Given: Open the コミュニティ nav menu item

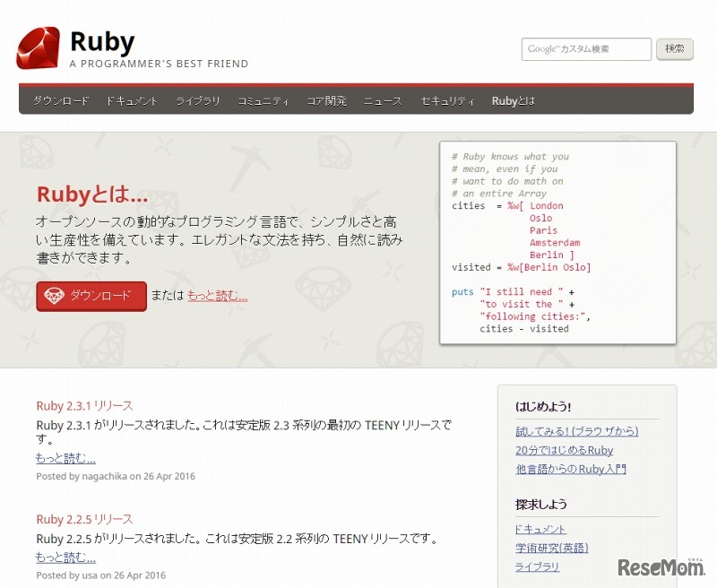Looking at the screenshot, I should click(x=263, y=101).
